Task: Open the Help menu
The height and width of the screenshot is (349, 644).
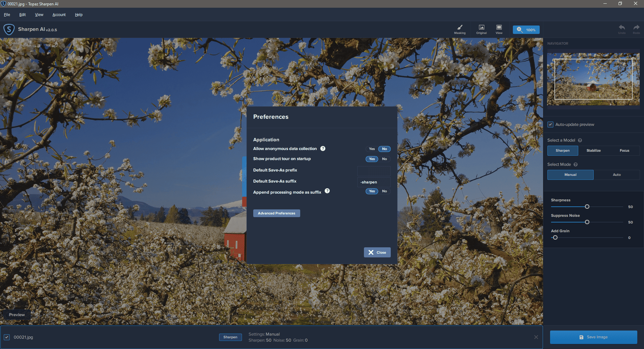Action: (79, 15)
